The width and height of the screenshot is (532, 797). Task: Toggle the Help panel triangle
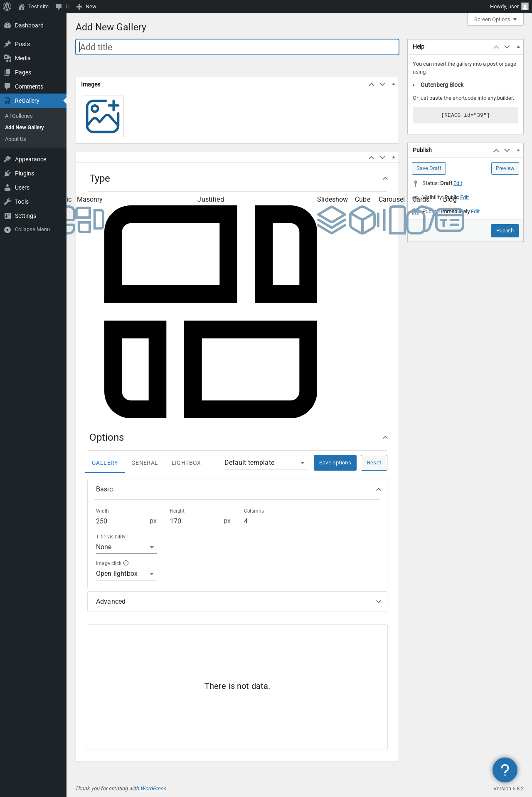[518, 47]
